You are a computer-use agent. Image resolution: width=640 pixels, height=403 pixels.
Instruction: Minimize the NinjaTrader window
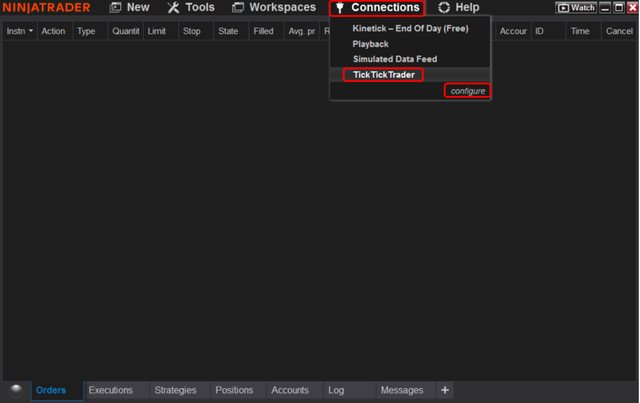605,7
